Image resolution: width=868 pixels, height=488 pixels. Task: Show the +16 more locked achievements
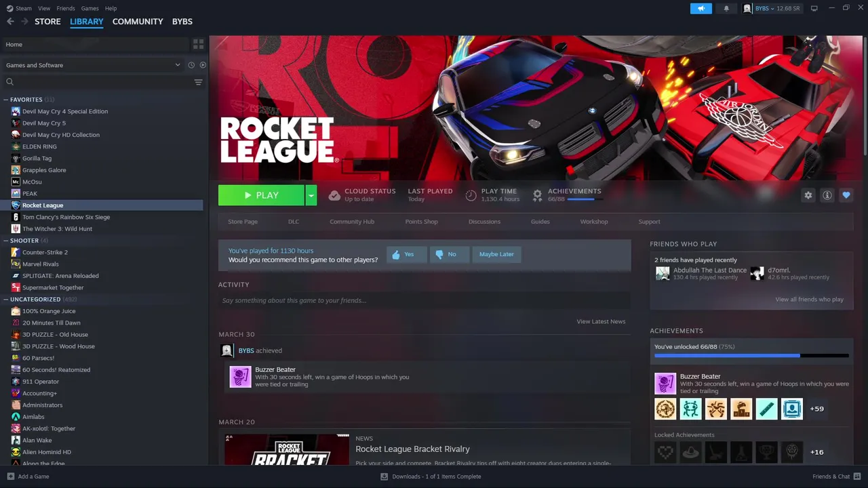tap(816, 452)
